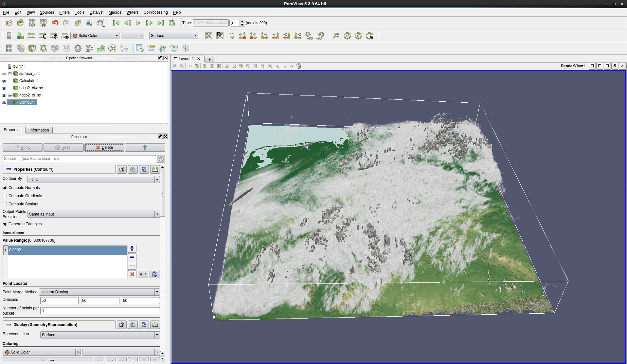The height and width of the screenshot is (364, 627).
Task: Toggle advanced properties gear icon
Action: 161,159
